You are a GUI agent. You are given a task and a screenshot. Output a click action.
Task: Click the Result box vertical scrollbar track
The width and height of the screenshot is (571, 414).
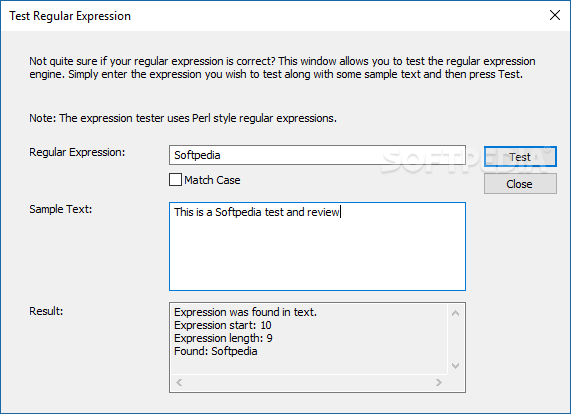(455, 339)
